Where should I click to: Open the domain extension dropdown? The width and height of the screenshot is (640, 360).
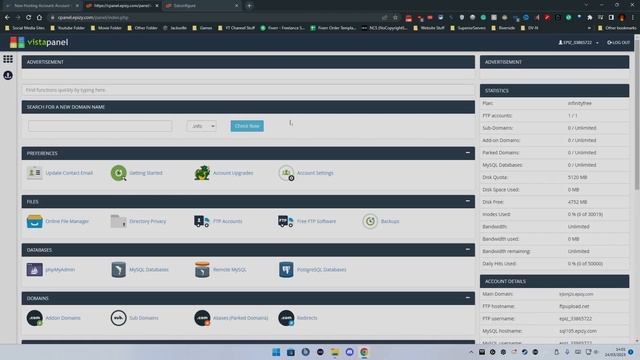coord(202,126)
